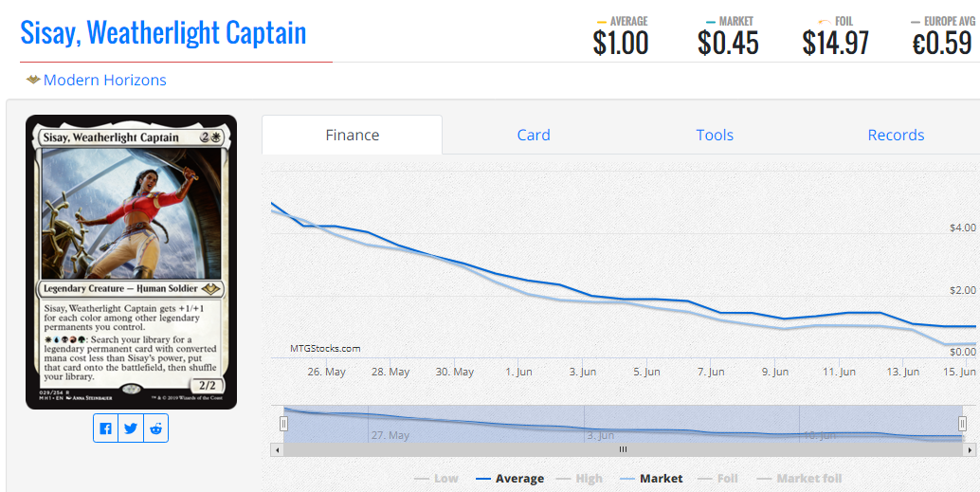Toggle the Market series in chart legend
This screenshot has height=492, width=980.
coord(651,479)
